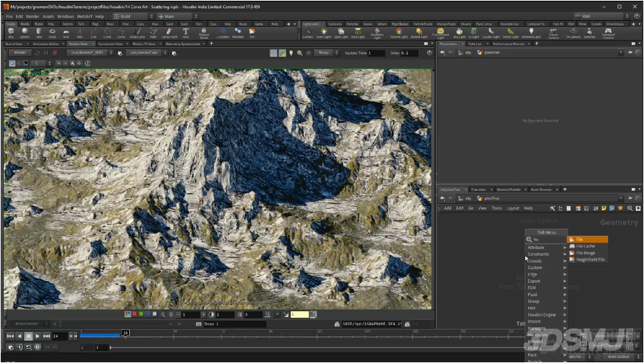Image resolution: width=644 pixels, height=363 pixels.
Task: Click the Gamepad Camera shelf tool
Action: click(x=608, y=33)
